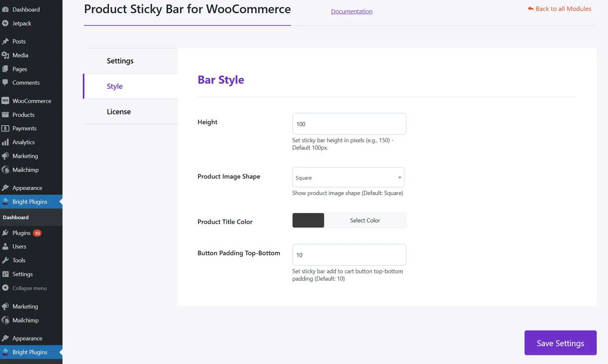This screenshot has width=608, height=364.
Task: Click the Product Sticky Bar for WooCommerce title
Action: [x=187, y=9]
